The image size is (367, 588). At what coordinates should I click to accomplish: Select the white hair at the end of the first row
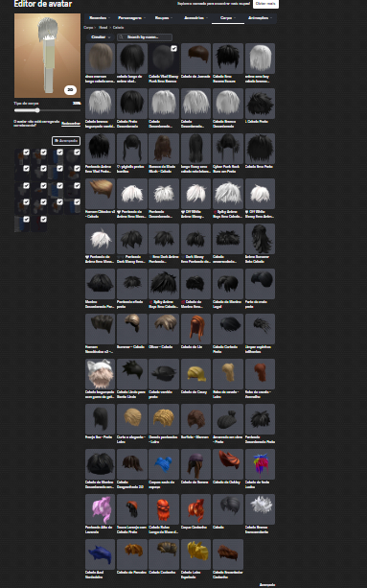click(260, 59)
